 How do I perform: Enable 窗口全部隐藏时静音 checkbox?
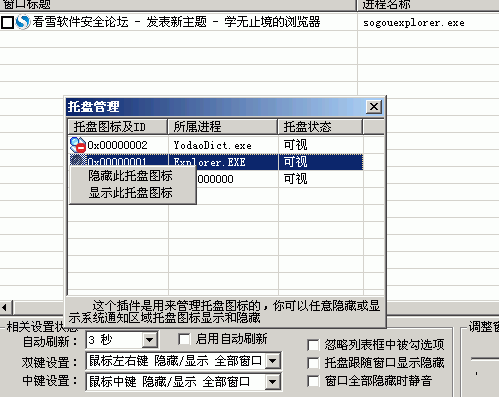pyautogui.click(x=313, y=381)
